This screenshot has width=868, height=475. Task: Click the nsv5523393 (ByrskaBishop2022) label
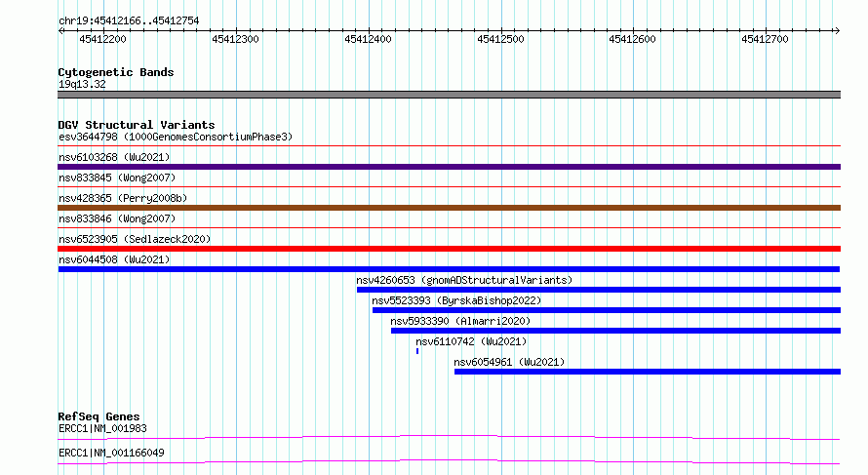(456, 300)
